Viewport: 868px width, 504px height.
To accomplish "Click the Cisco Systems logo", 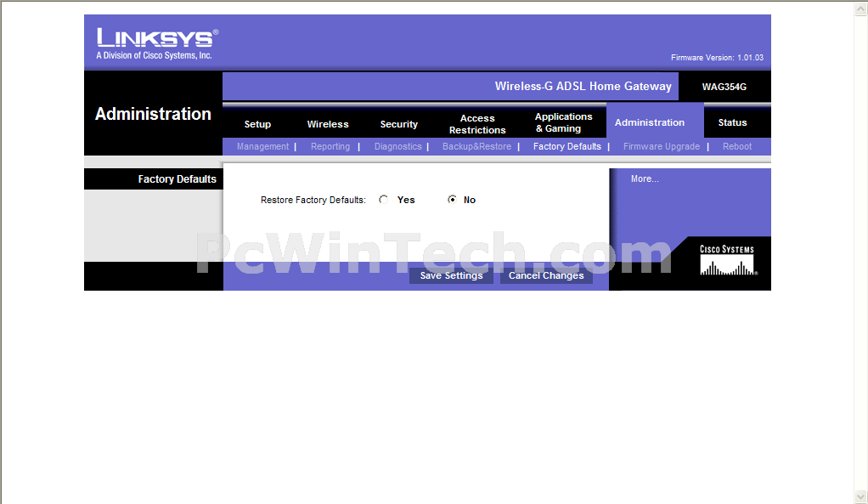I will 727,260.
